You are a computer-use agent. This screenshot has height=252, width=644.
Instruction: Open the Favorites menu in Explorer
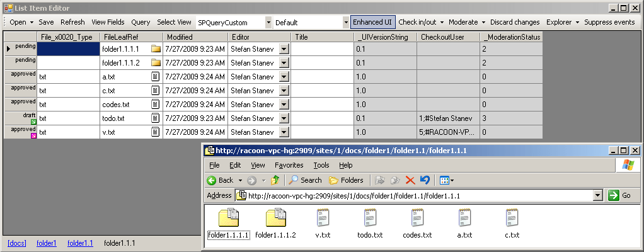(289, 165)
